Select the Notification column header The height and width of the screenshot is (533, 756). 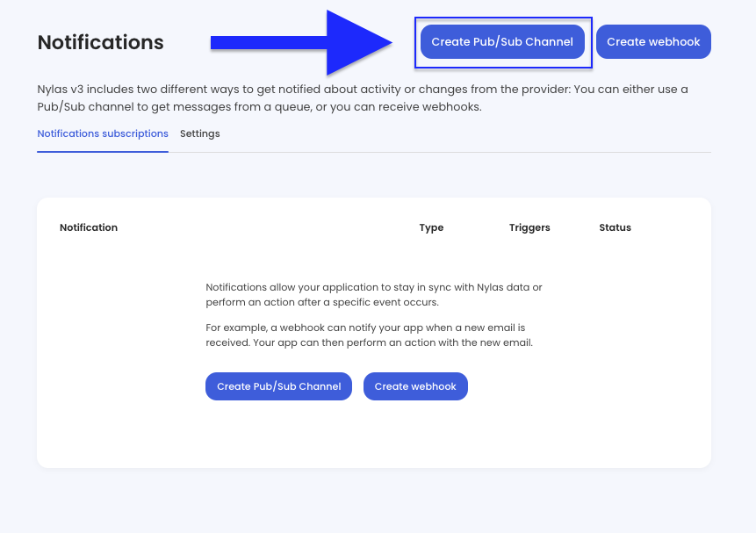pos(89,227)
